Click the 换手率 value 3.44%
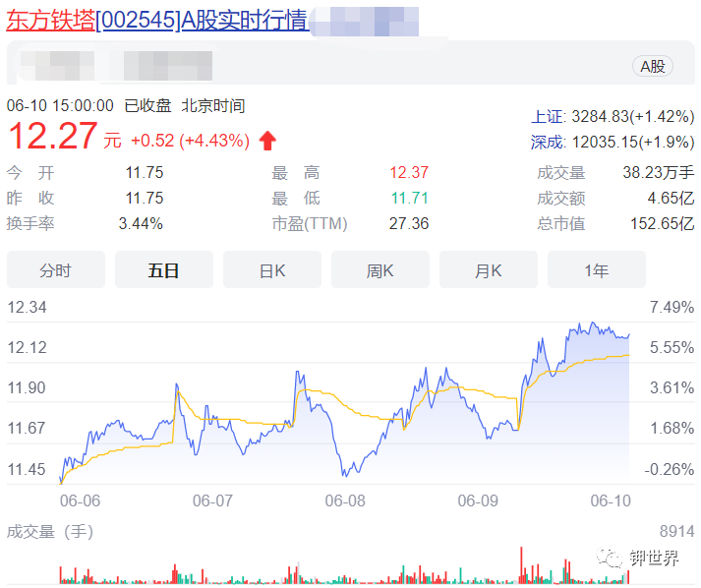 [x=141, y=223]
